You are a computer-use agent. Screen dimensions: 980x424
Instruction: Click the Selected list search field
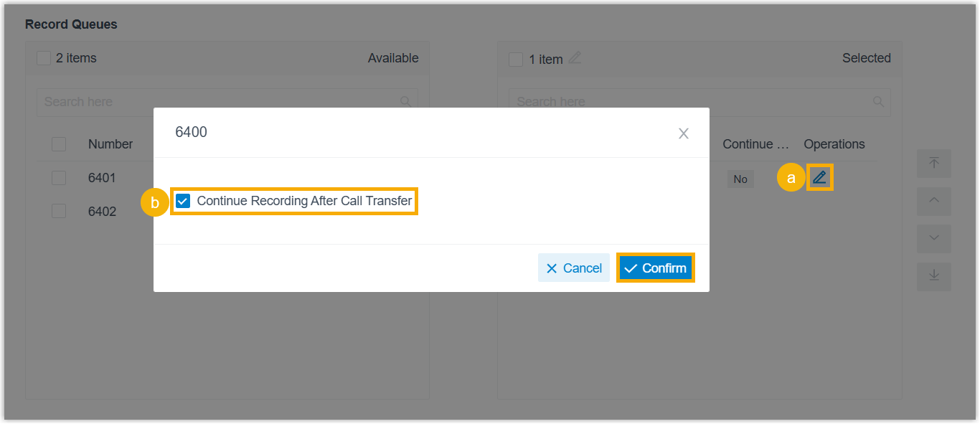click(x=689, y=102)
